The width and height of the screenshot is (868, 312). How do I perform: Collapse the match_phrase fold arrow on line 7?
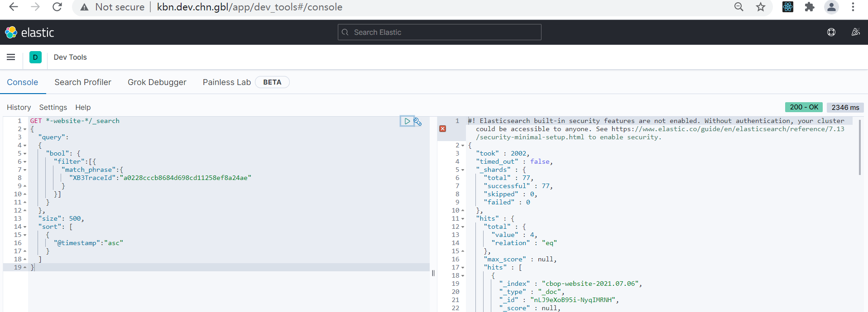[25, 170]
